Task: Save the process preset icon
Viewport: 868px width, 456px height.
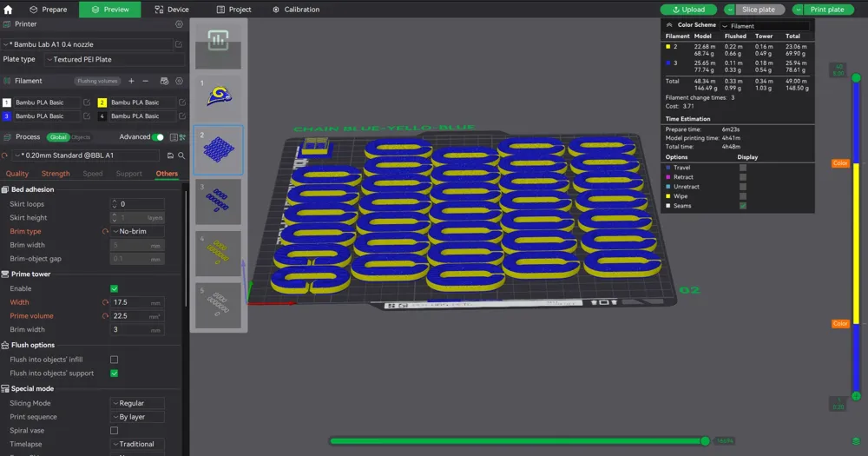Action: (169, 155)
